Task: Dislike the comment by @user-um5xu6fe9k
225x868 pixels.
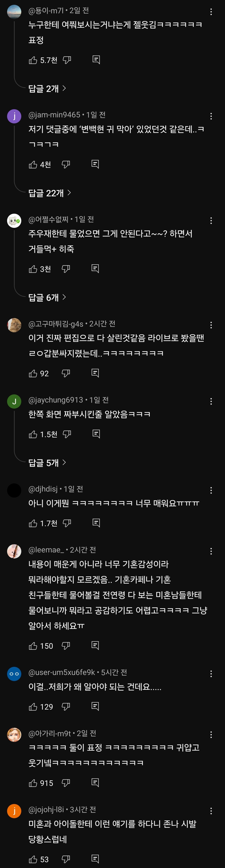Action: point(66,707)
